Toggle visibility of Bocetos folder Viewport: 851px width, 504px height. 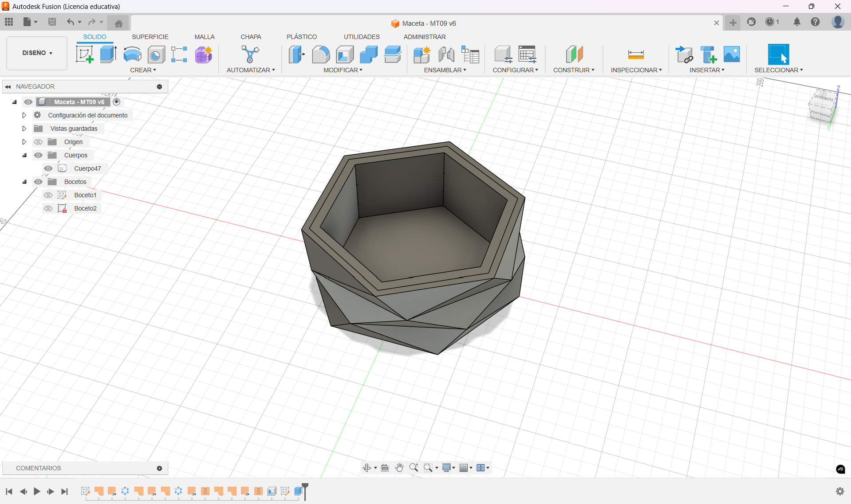(x=38, y=182)
